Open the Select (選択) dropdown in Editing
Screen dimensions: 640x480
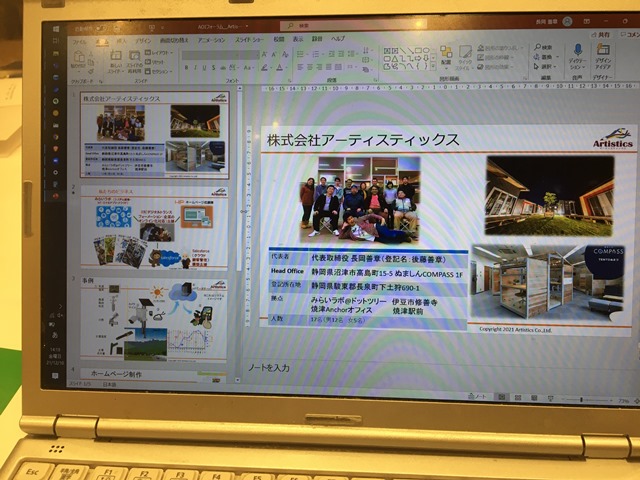pos(546,66)
